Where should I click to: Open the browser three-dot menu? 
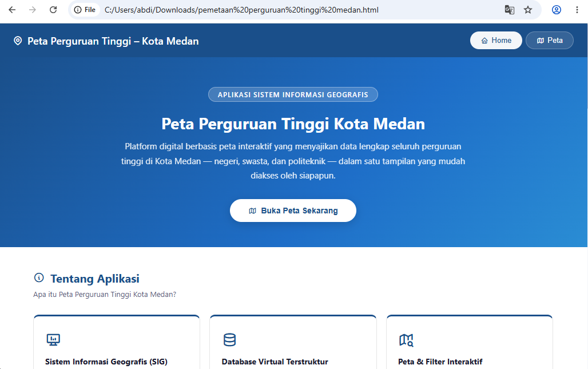click(x=577, y=10)
